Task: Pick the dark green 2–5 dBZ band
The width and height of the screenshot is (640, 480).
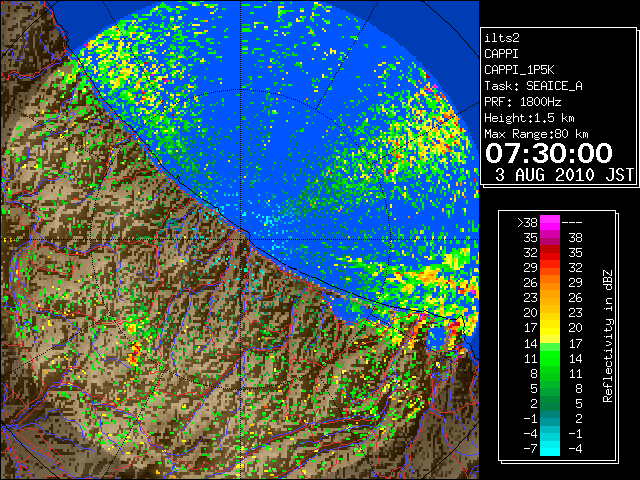Action: click(x=550, y=403)
